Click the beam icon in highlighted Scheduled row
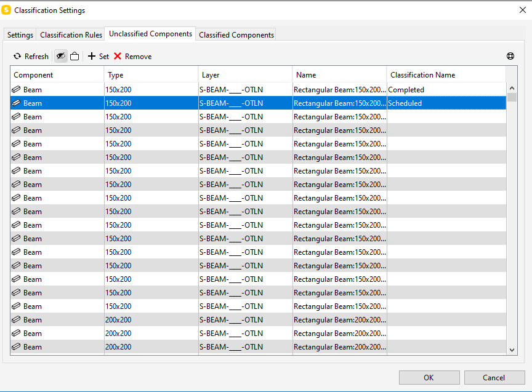This screenshot has height=392, width=532. click(16, 103)
